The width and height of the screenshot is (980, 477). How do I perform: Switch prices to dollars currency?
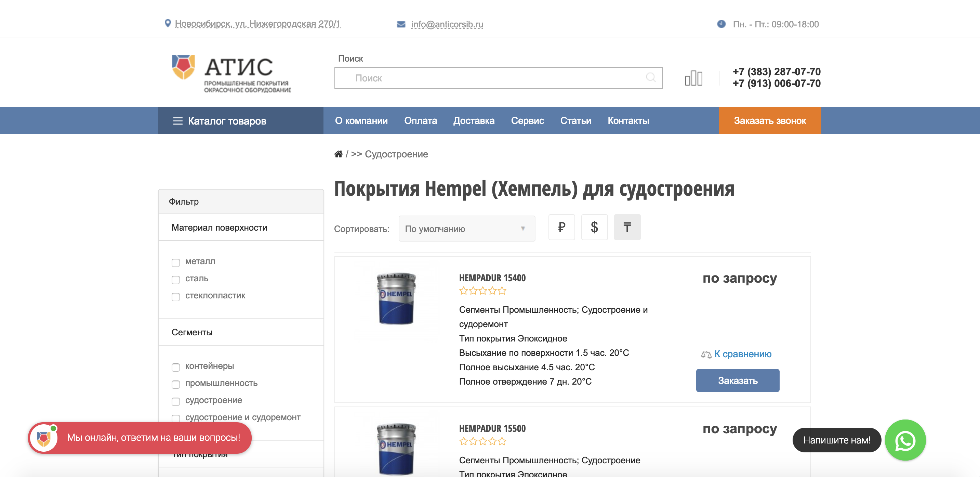(x=594, y=227)
